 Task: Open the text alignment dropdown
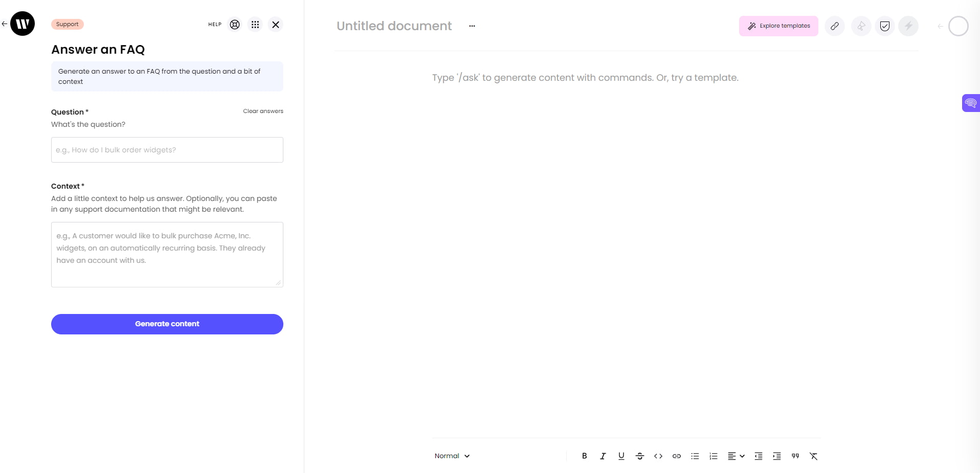(736, 456)
